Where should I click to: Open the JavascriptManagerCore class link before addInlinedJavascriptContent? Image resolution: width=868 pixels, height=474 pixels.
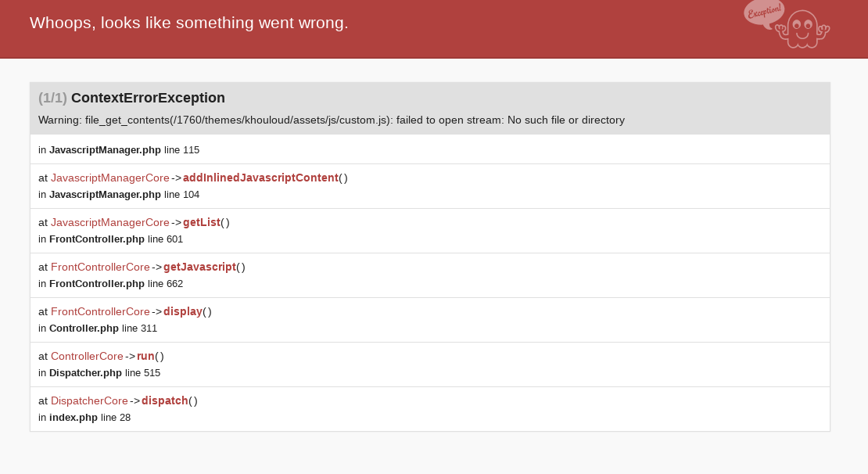tap(110, 178)
